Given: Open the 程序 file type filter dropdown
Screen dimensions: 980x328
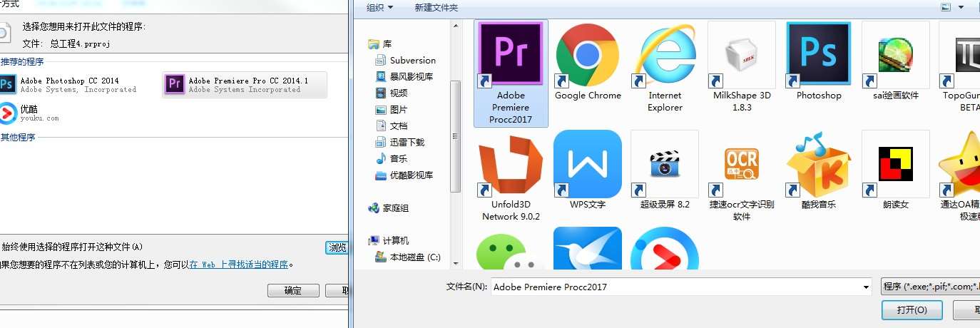Looking at the screenshot, I should (x=930, y=287).
